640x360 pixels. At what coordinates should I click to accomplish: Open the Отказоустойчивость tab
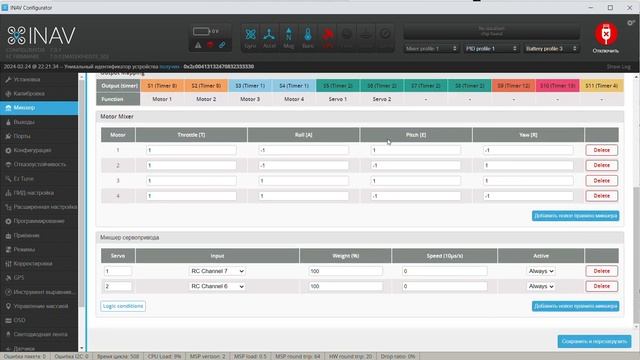(39, 164)
